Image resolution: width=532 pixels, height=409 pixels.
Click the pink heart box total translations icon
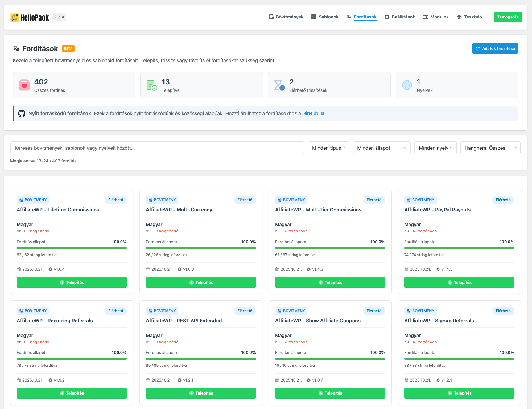point(24,85)
